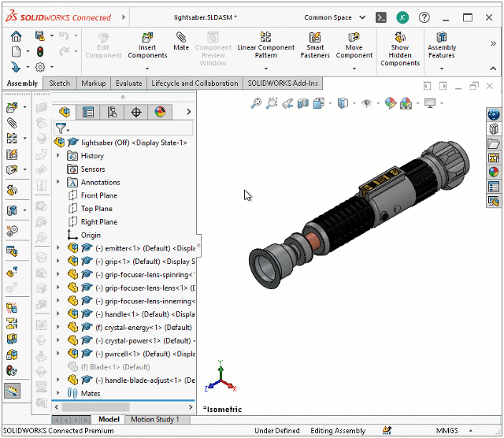Show more manager tabs with right arrow
This screenshot has width=504, height=438.
189,112
